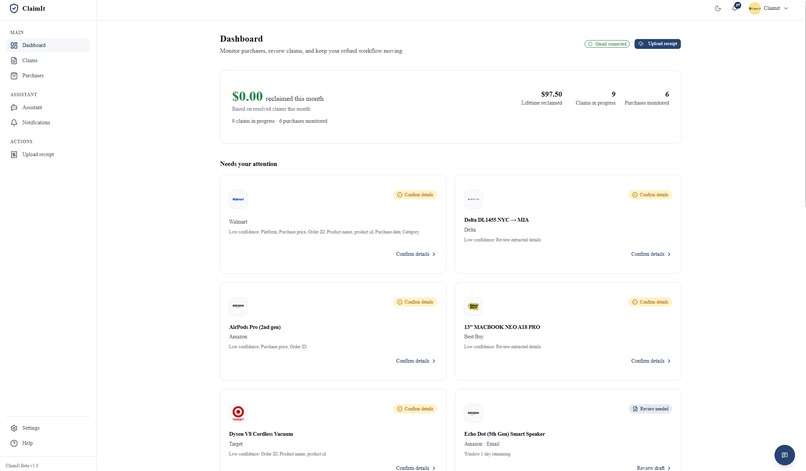The width and height of the screenshot is (806, 471).
Task: Click the Upload receipt button
Action: coord(657,44)
